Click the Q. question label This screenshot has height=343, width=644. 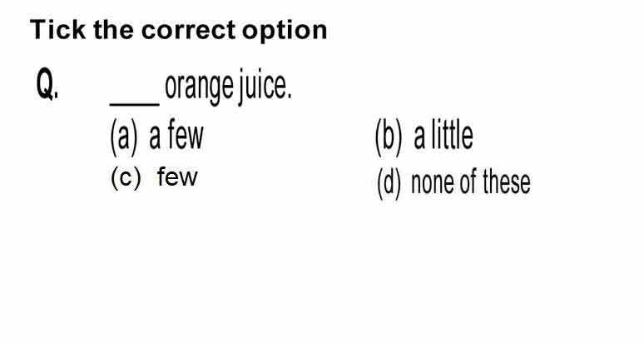click(x=47, y=84)
